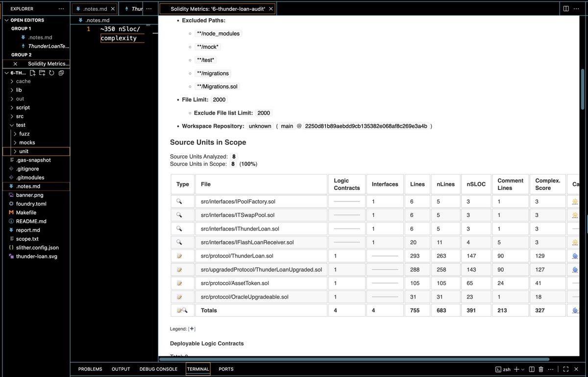
Task: Close the .notes.md editor tab
Action: tap(113, 9)
